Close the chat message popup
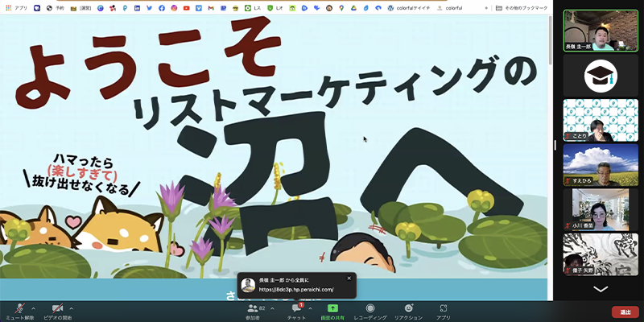The image size is (644, 322). [349, 279]
